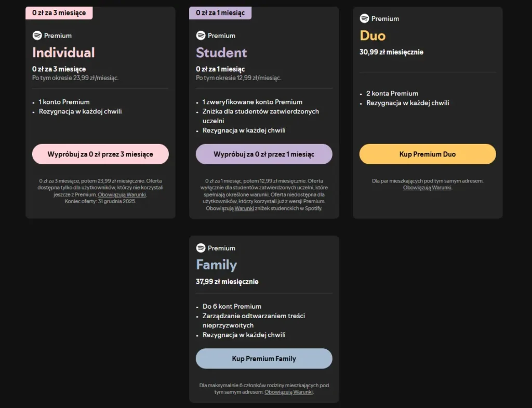Click the Spotify logo on the Student card
The width and height of the screenshot is (532, 408).
click(201, 35)
